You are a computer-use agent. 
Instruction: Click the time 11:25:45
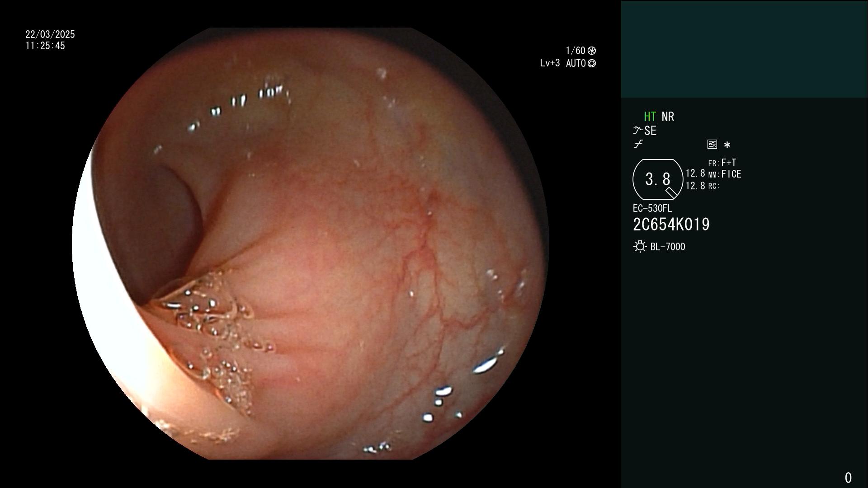pos(45,46)
